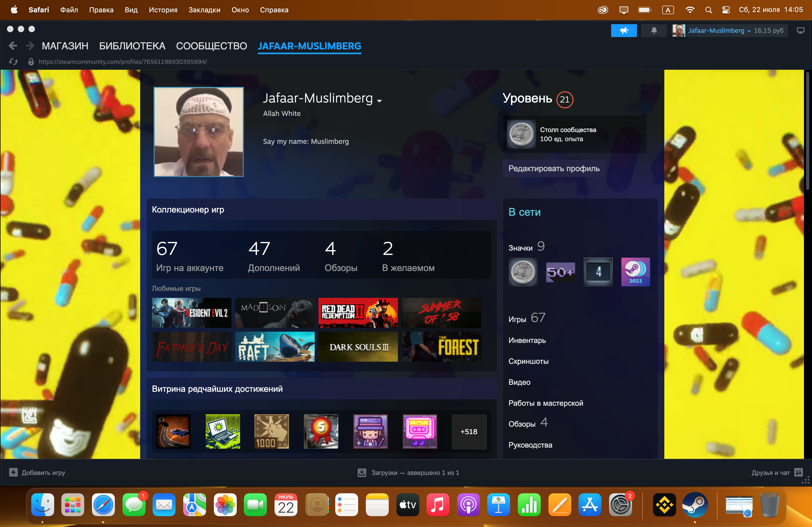This screenshot has height=527, width=812.
Task: Click the page vertical scrollbar
Action: (x=807, y=131)
